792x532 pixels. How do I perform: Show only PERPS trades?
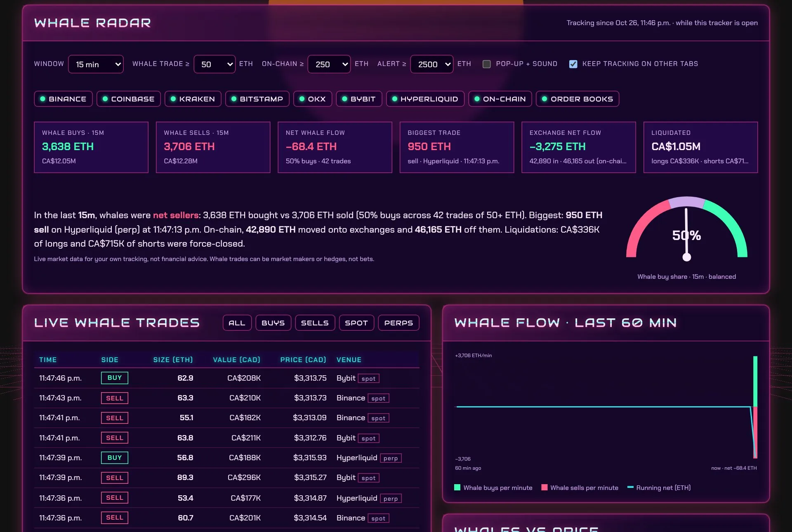click(x=398, y=323)
